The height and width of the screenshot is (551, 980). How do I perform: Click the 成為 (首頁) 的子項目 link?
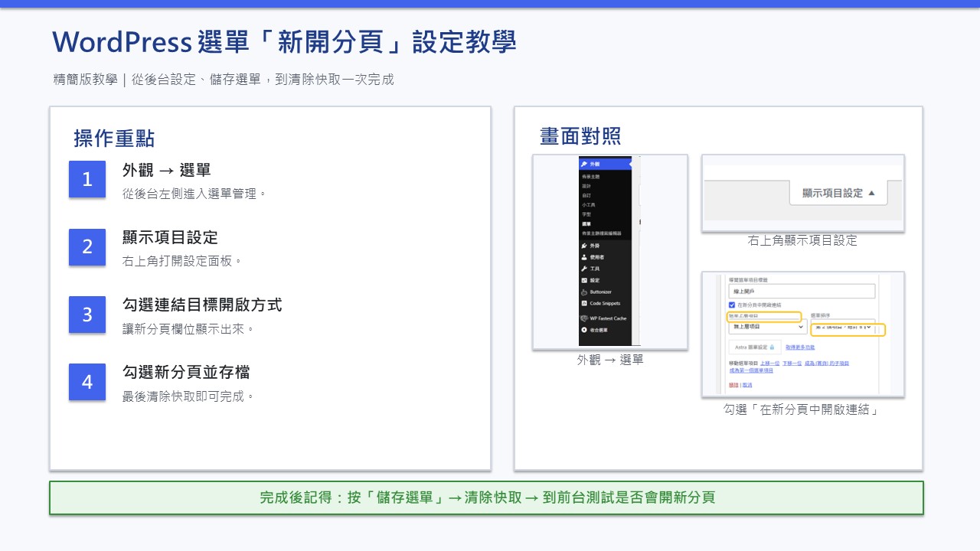828,364
